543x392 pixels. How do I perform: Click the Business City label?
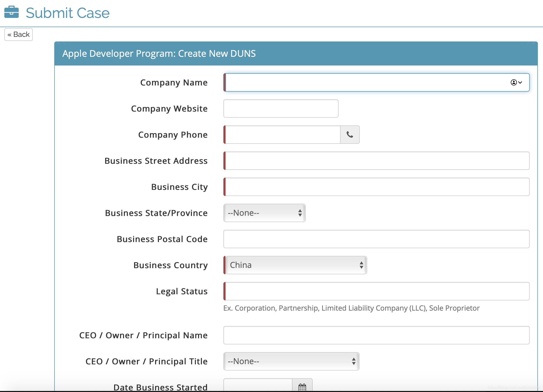pyautogui.click(x=180, y=187)
